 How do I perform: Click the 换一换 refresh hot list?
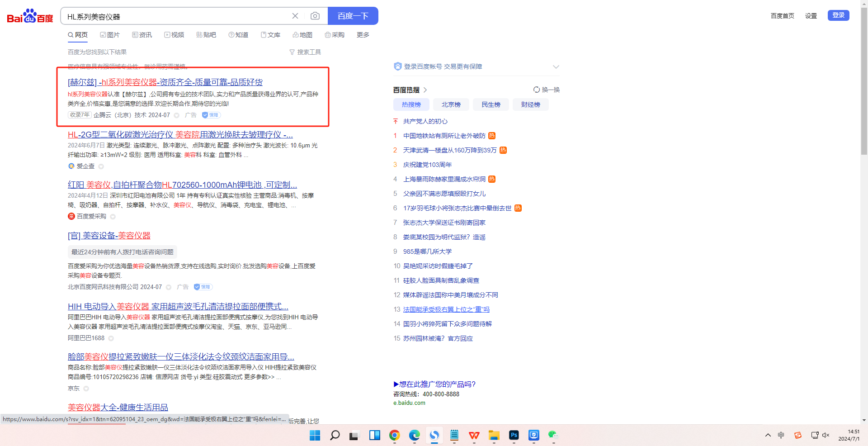[547, 90]
